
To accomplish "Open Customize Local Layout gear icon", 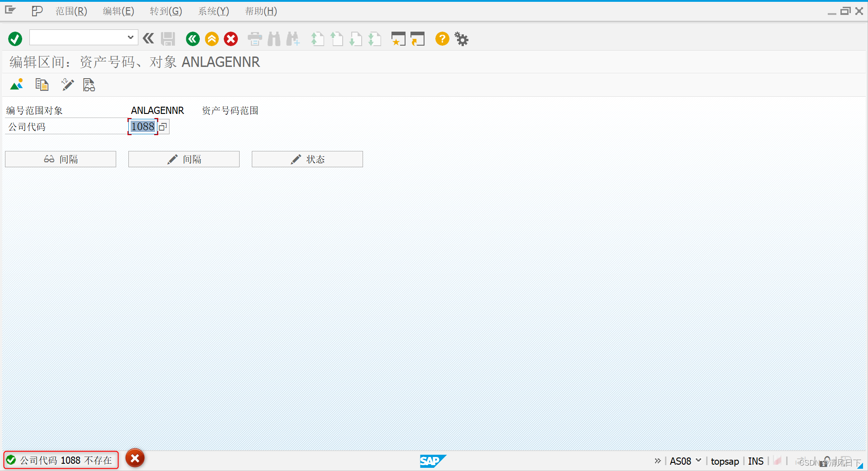I will (462, 39).
